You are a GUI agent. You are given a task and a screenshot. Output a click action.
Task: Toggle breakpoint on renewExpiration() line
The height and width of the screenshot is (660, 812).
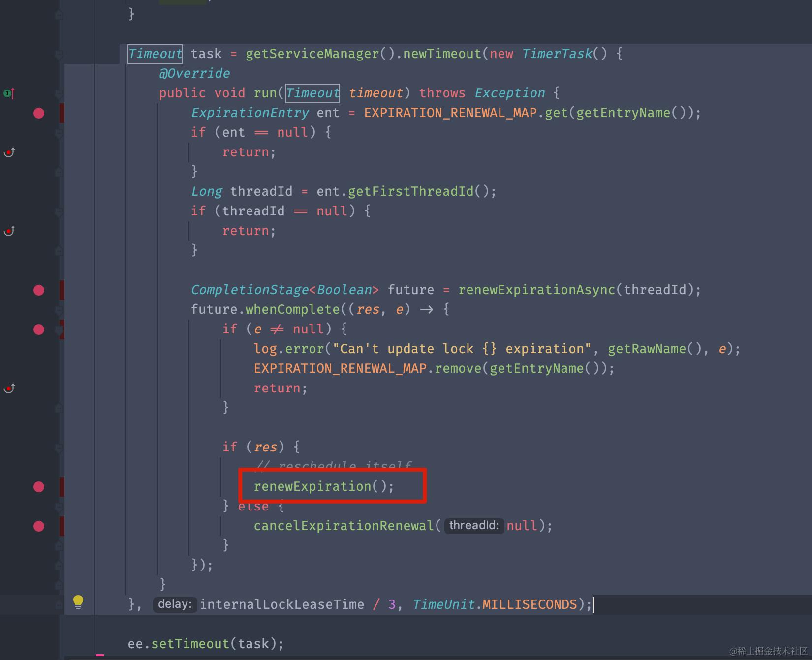(x=39, y=487)
